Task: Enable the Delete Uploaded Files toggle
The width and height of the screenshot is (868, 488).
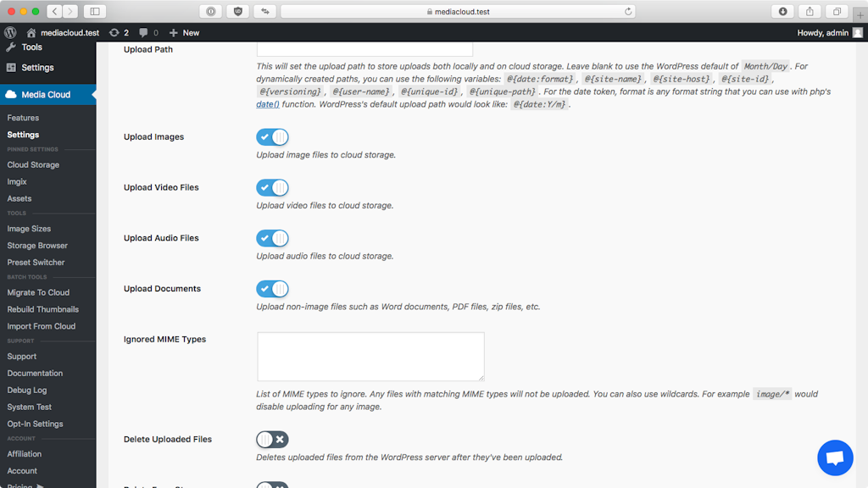Action: (x=273, y=439)
